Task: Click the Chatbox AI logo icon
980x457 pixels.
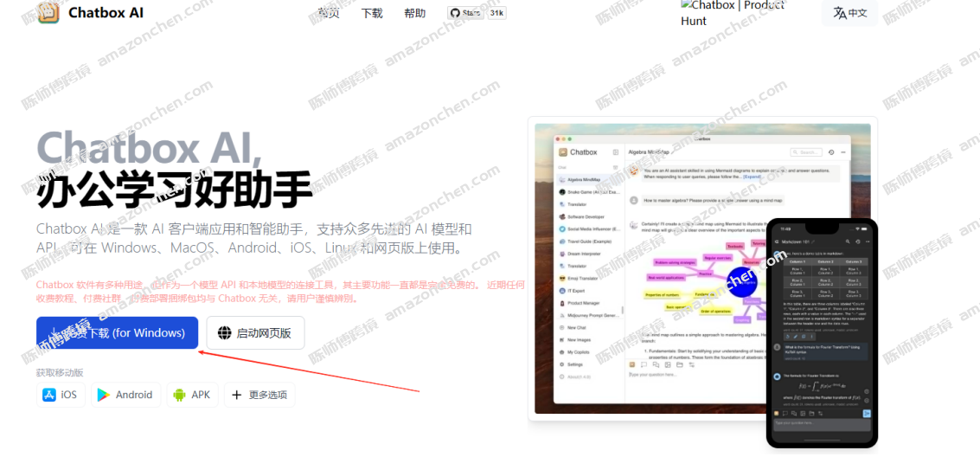Action: (x=48, y=12)
